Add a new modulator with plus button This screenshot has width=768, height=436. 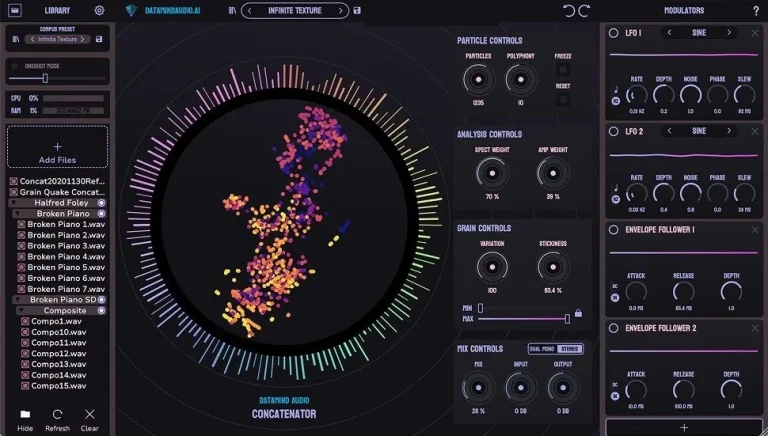(x=684, y=427)
